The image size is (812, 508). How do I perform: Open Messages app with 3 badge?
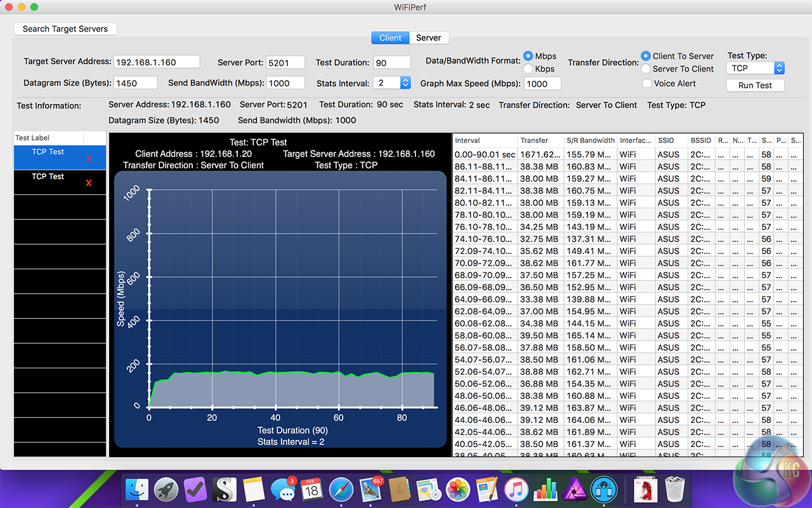(282, 490)
